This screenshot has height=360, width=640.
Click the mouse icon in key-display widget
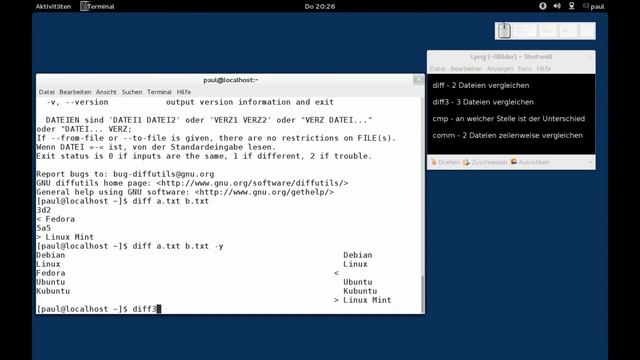(x=504, y=31)
